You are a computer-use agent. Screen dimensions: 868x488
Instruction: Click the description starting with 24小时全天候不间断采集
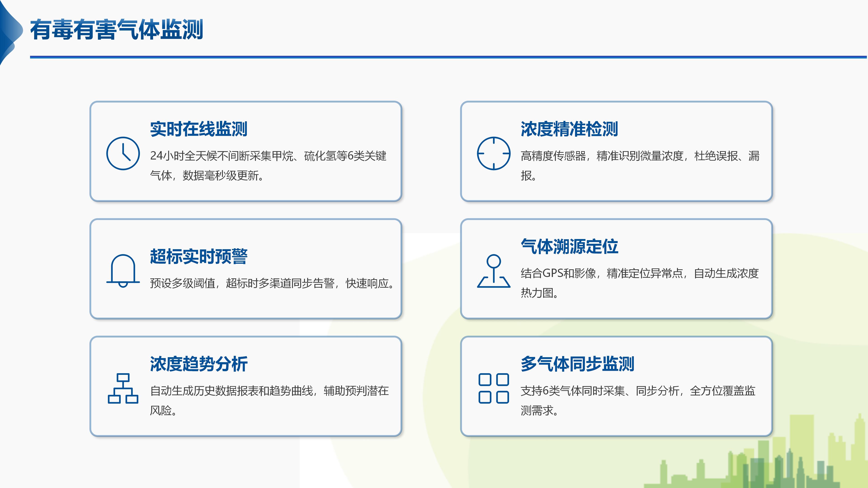[268, 165]
